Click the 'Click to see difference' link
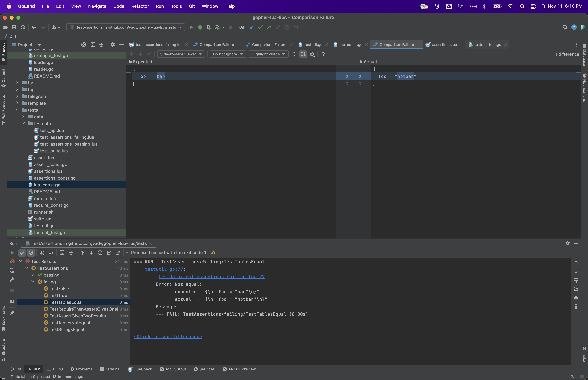 click(x=168, y=337)
